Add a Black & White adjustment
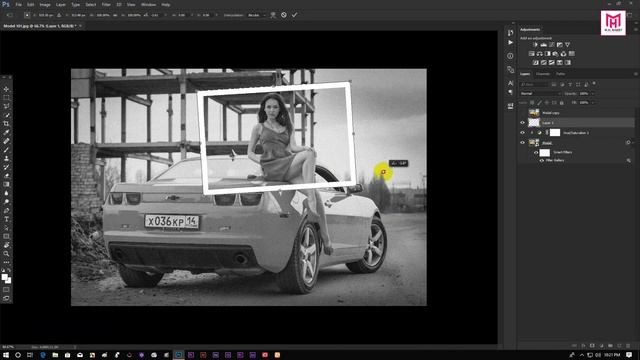 click(547, 53)
